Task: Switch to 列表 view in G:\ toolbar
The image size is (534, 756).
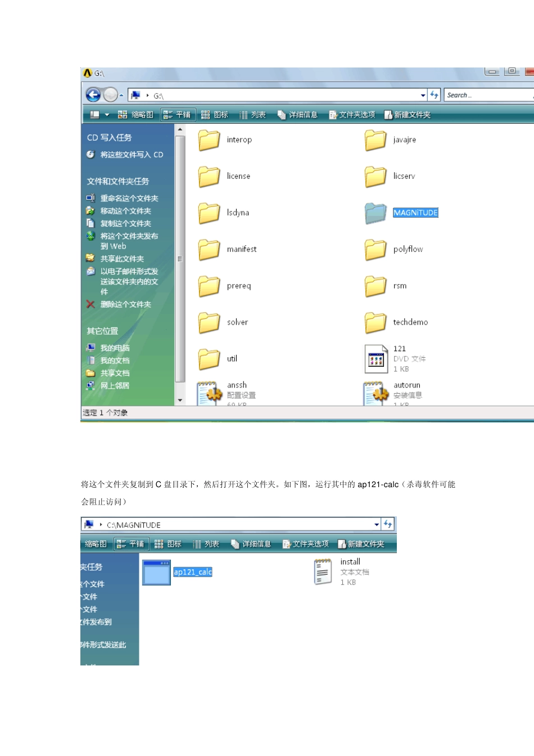Action: click(252, 115)
